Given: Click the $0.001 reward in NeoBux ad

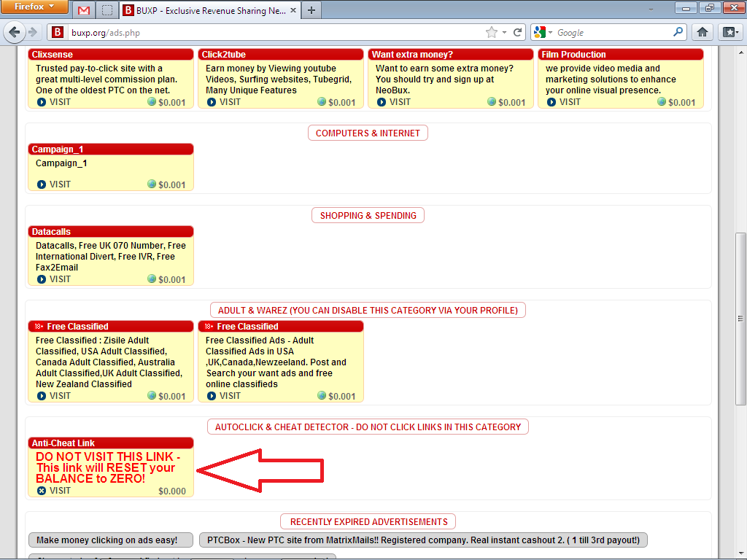Looking at the screenshot, I should coord(511,102).
